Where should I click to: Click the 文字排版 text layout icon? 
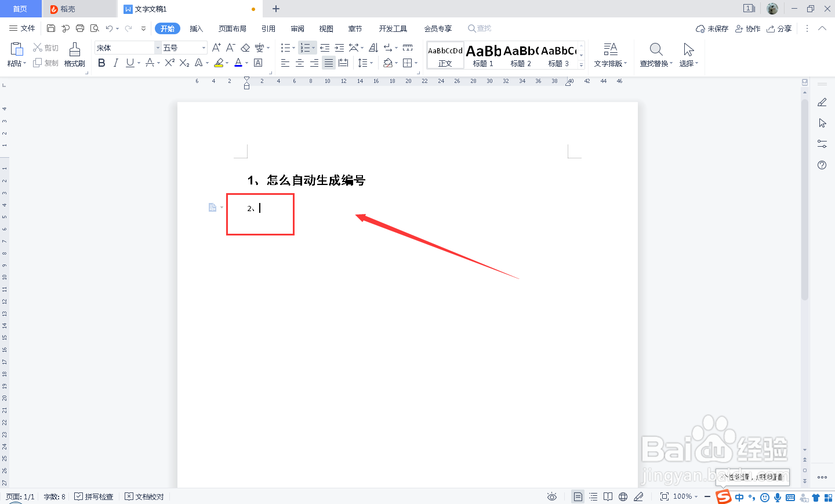pyautogui.click(x=611, y=55)
